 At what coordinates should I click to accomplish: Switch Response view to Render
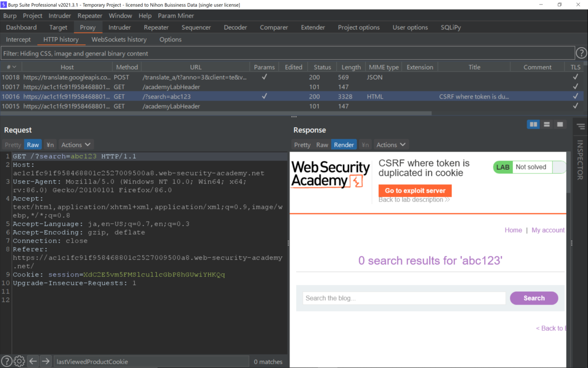[344, 145]
